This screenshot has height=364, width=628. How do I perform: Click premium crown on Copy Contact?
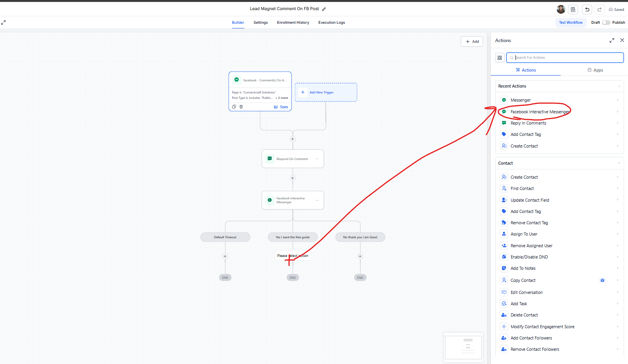[602, 280]
